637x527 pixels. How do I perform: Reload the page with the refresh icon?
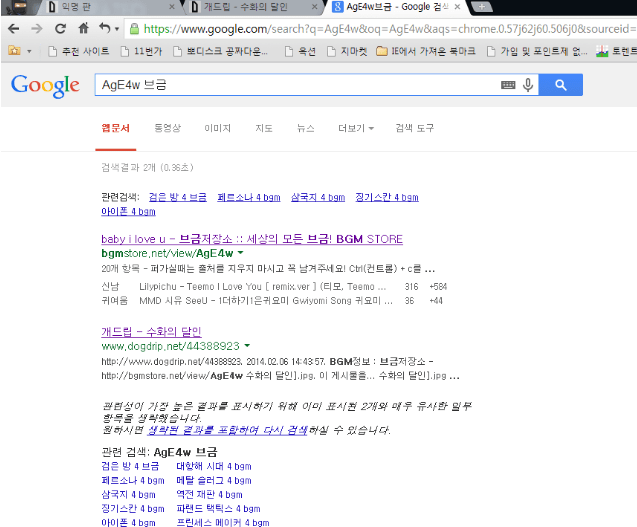[60, 28]
